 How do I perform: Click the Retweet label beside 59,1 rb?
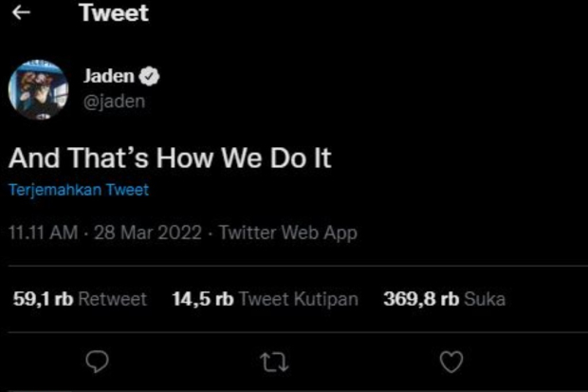[112, 299]
